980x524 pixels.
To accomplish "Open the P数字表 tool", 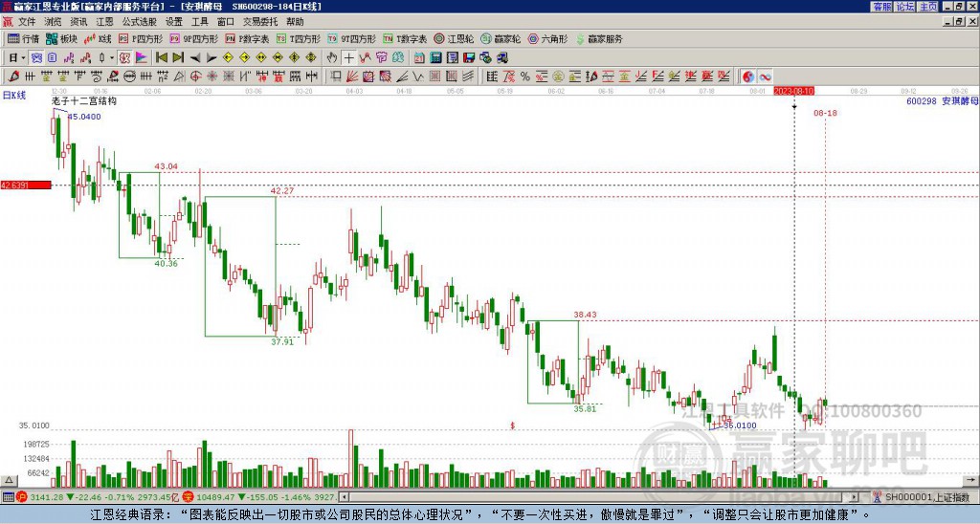I will click(x=247, y=38).
